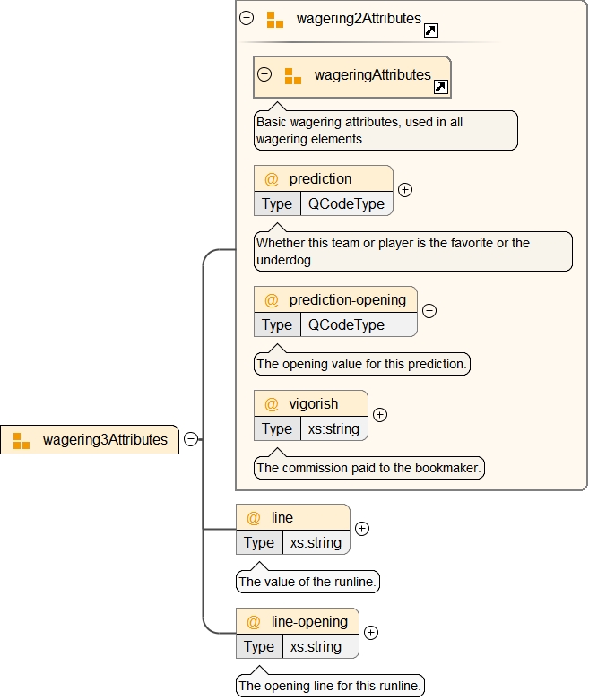Viewport: 589px width, 700px height.
Task: Select the prediction-opening attribute name
Action: [347, 299]
